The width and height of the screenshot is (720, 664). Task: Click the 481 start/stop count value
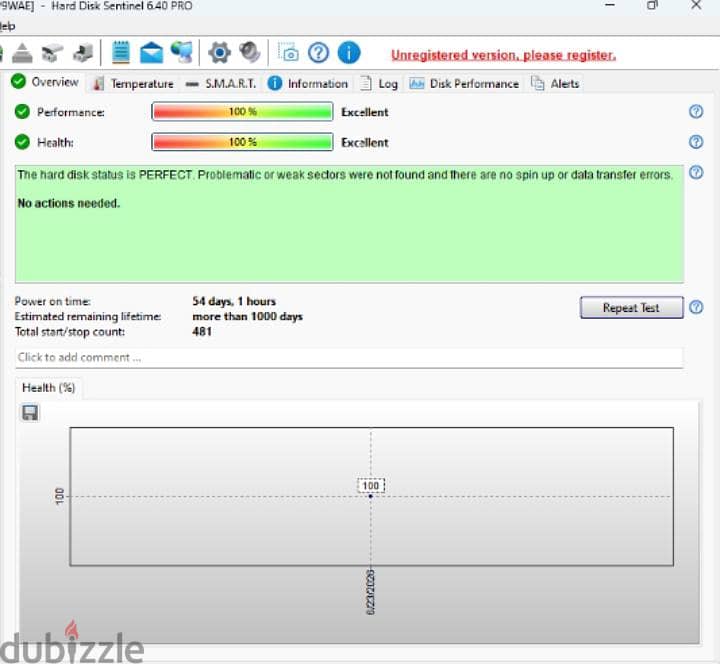[x=202, y=332]
